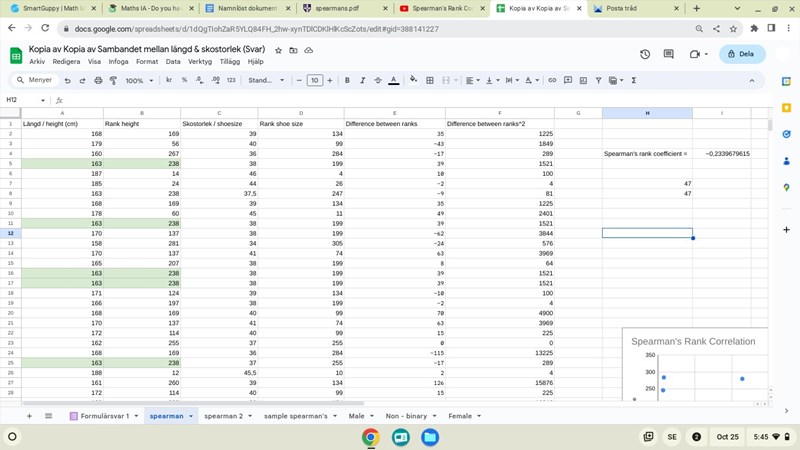Toggle italic formatting in toolbar
The width and height of the screenshot is (800, 450).
[362, 80]
